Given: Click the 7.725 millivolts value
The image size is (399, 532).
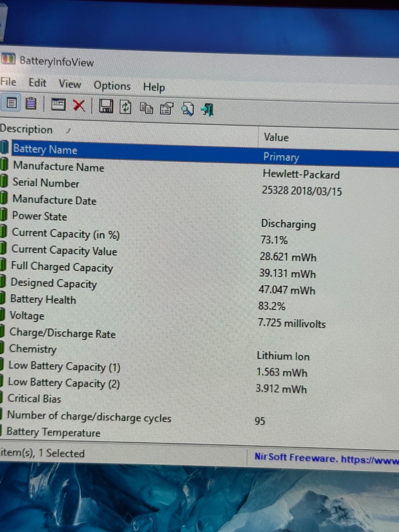Looking at the screenshot, I should coord(292,323).
